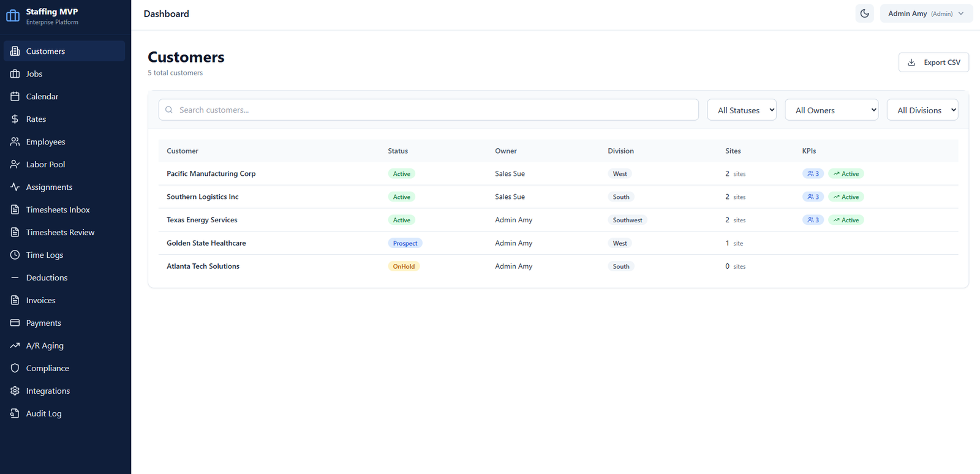The width and height of the screenshot is (980, 474).
Task: Click the OnHold status badge
Action: (404, 266)
